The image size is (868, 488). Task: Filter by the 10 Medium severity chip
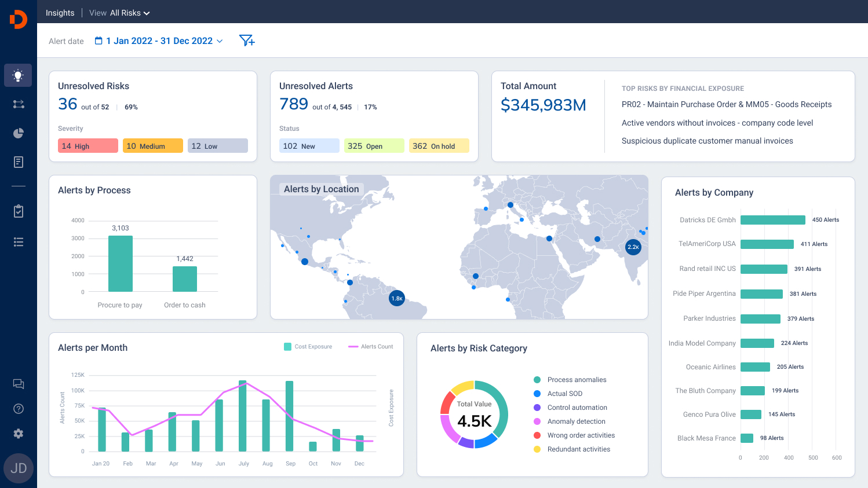coord(153,146)
